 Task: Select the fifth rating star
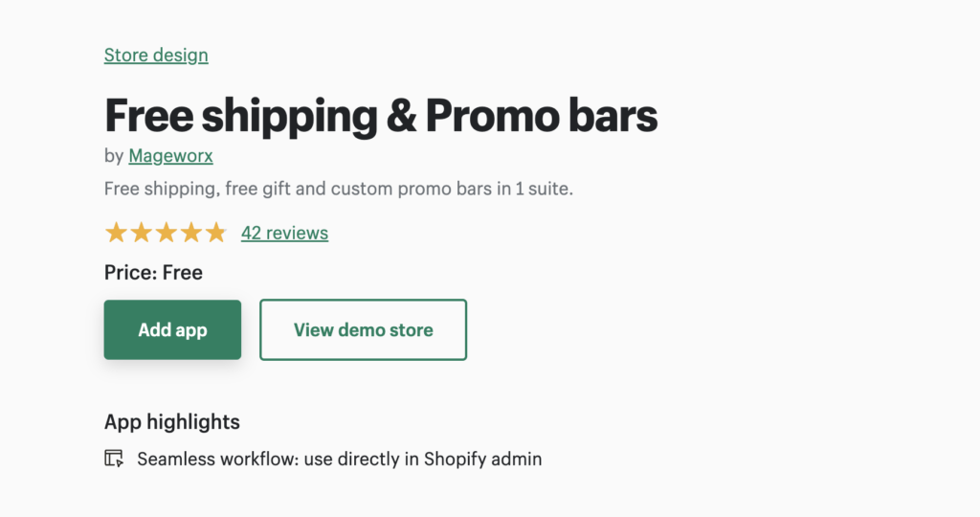coord(215,233)
